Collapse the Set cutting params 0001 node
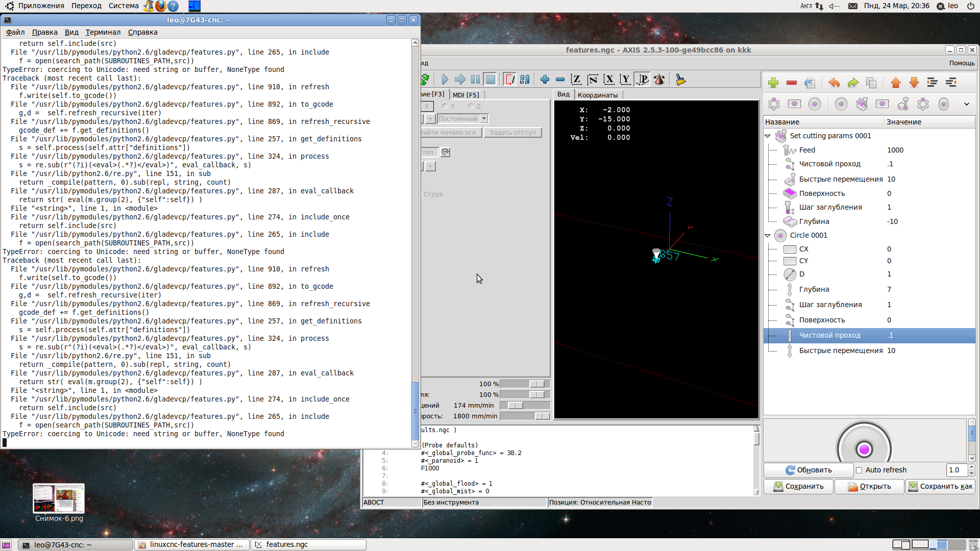 coord(768,136)
